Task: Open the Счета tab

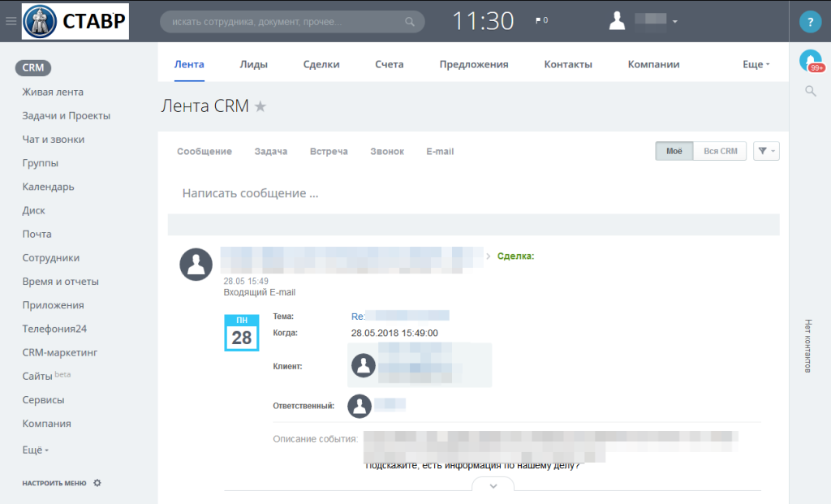Action: click(x=389, y=64)
